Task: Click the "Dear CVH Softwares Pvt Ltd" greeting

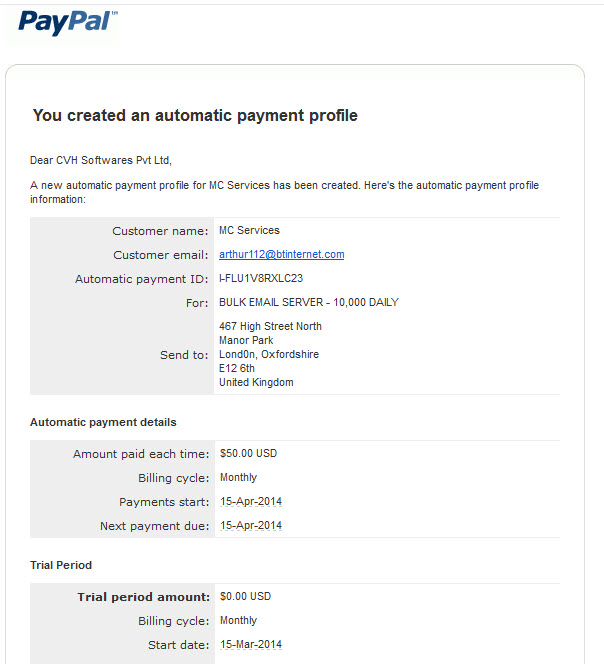Action: pos(101,160)
